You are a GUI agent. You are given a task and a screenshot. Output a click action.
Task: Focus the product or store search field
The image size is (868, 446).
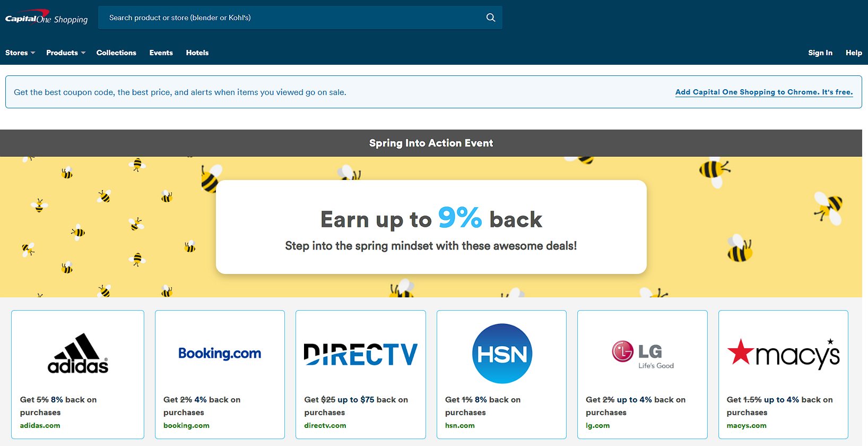click(300, 18)
